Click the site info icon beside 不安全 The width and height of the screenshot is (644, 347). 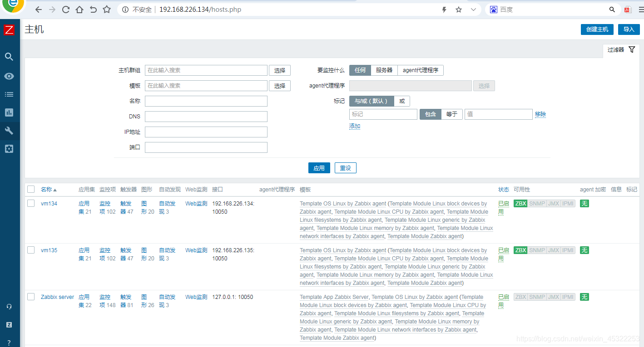click(x=125, y=10)
